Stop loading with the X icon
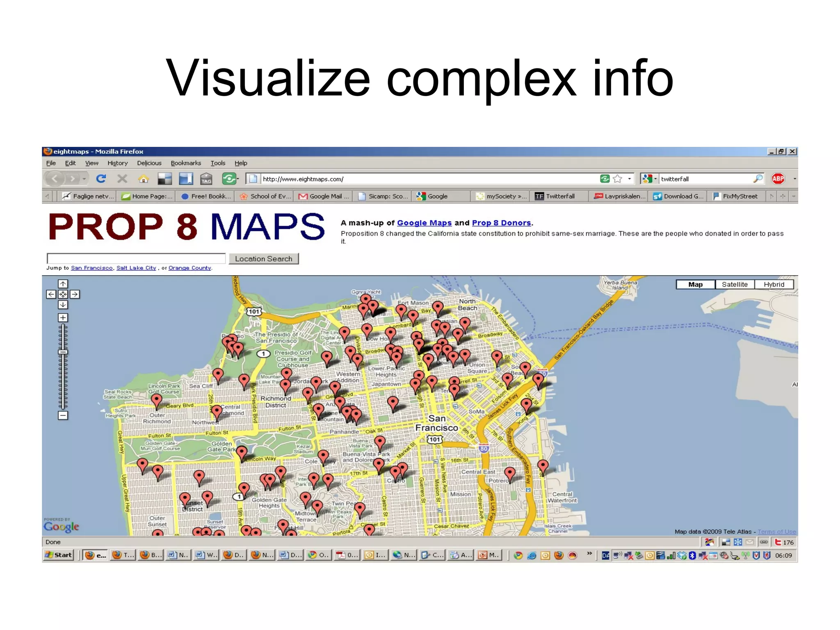The height and width of the screenshot is (630, 840). (122, 179)
